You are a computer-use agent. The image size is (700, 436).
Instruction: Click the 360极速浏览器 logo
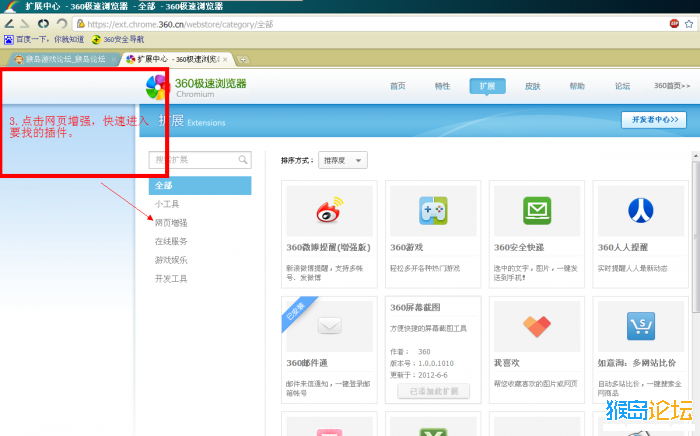(196, 87)
